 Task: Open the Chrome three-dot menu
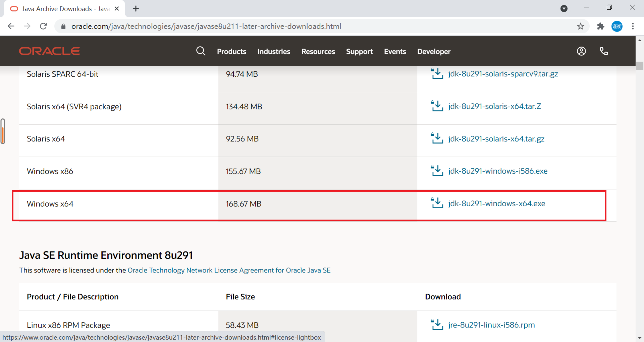[633, 26]
